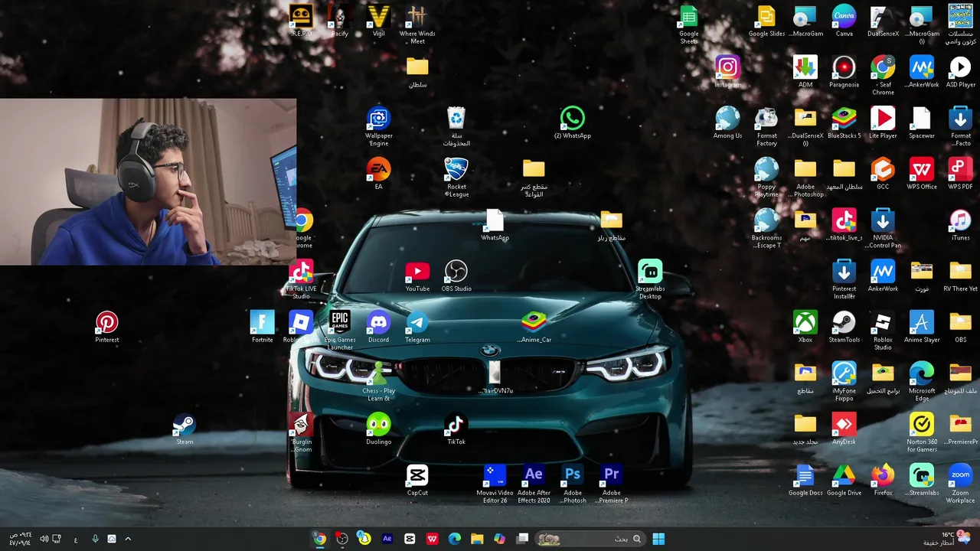Open the Paragnosia desktop icon
The width and height of the screenshot is (980, 551).
click(844, 71)
